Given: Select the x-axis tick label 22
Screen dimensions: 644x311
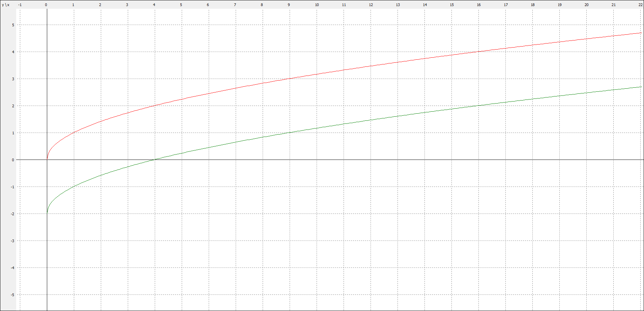Looking at the screenshot, I should coord(640,5).
